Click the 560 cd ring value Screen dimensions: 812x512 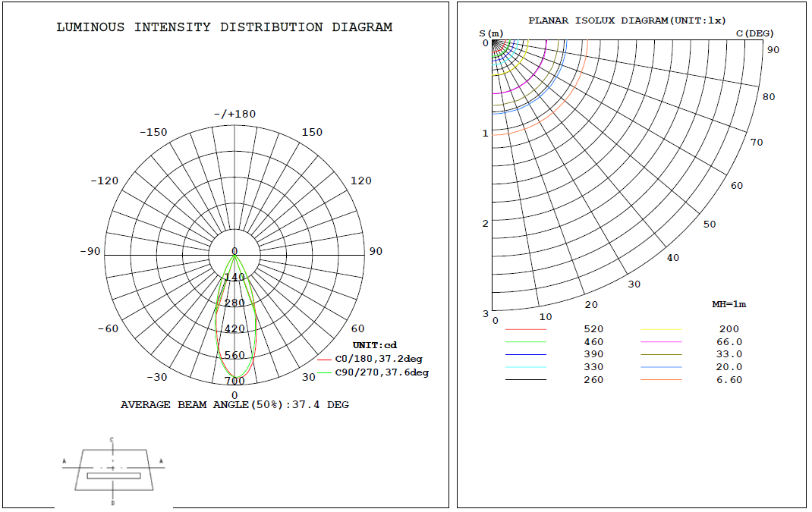(x=234, y=355)
